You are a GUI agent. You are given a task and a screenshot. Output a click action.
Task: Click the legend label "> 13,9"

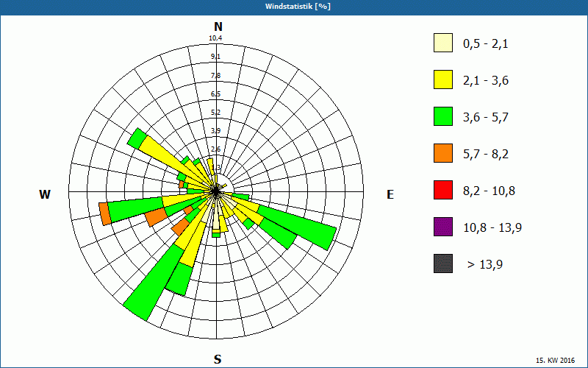(485, 265)
